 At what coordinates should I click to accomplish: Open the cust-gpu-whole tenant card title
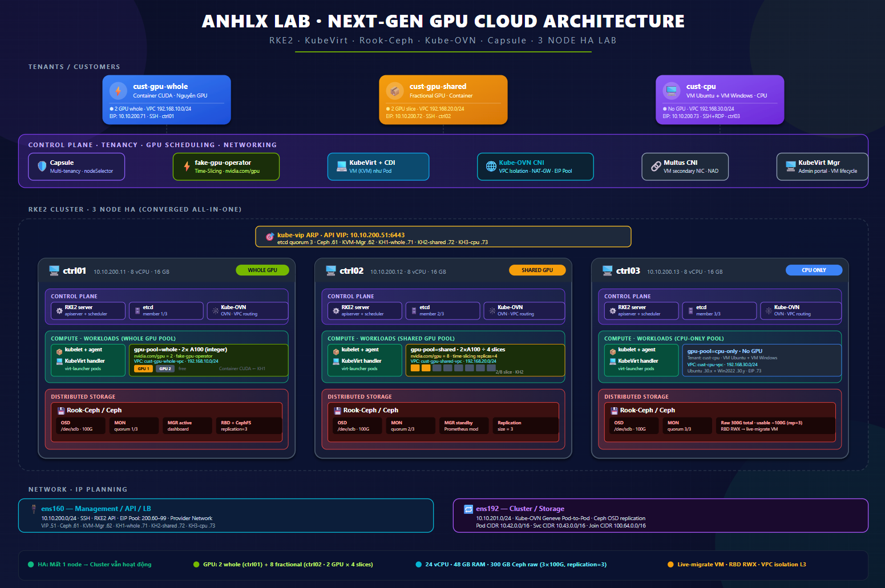coord(160,87)
